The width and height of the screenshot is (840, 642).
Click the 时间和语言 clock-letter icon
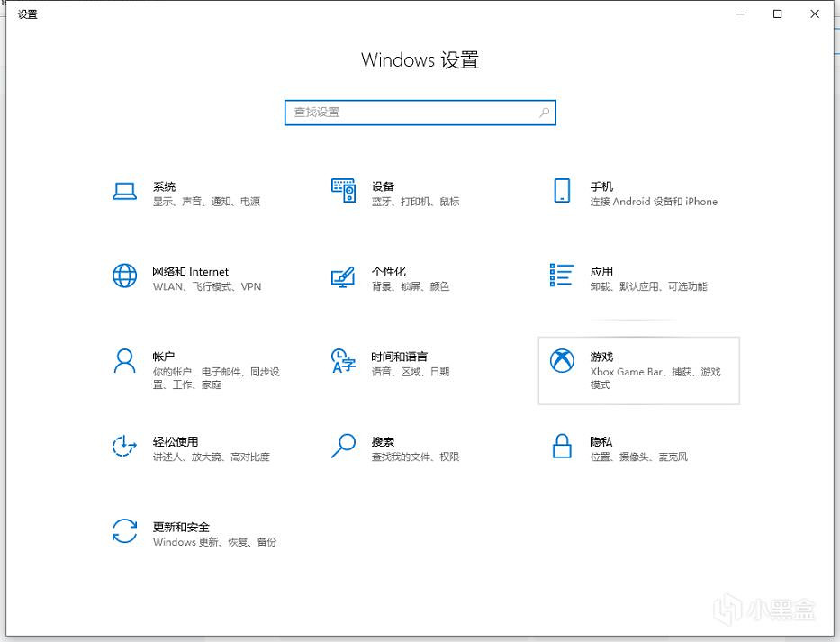click(343, 361)
